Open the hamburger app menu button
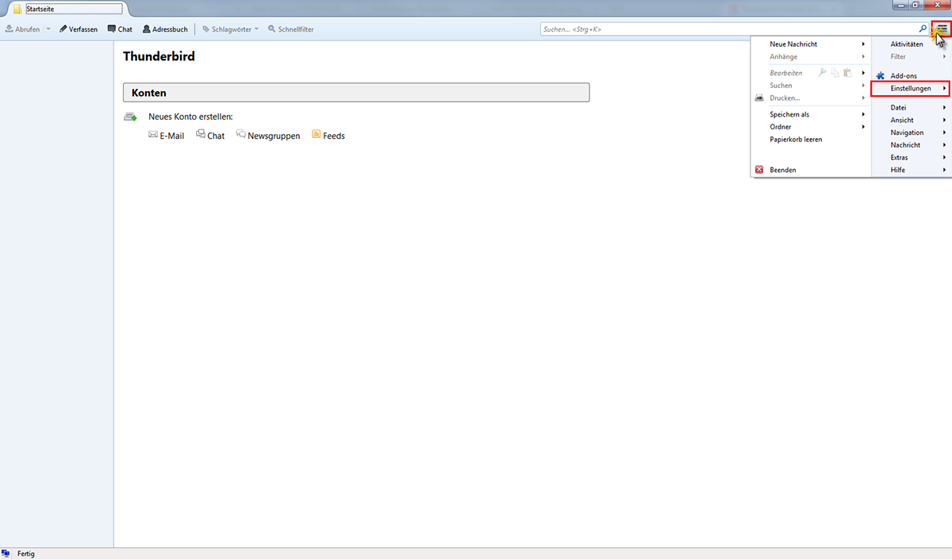Screen dimensions: 952x560 click(x=941, y=29)
